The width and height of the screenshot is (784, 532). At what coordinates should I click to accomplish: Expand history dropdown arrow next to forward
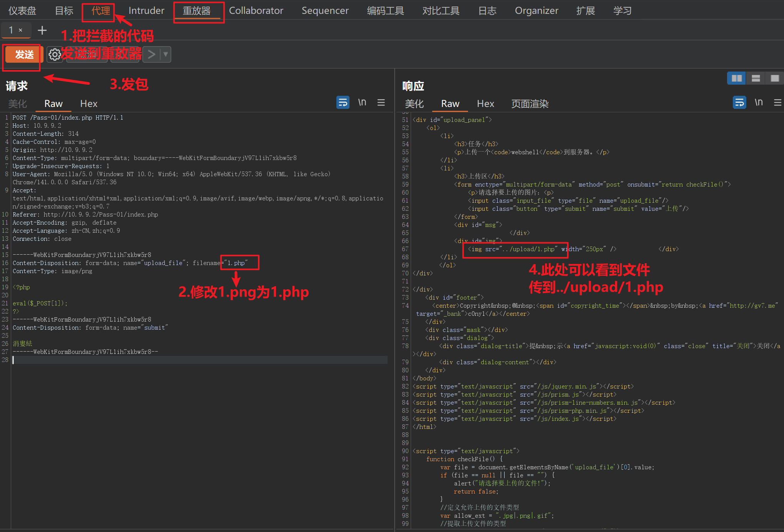click(x=165, y=55)
